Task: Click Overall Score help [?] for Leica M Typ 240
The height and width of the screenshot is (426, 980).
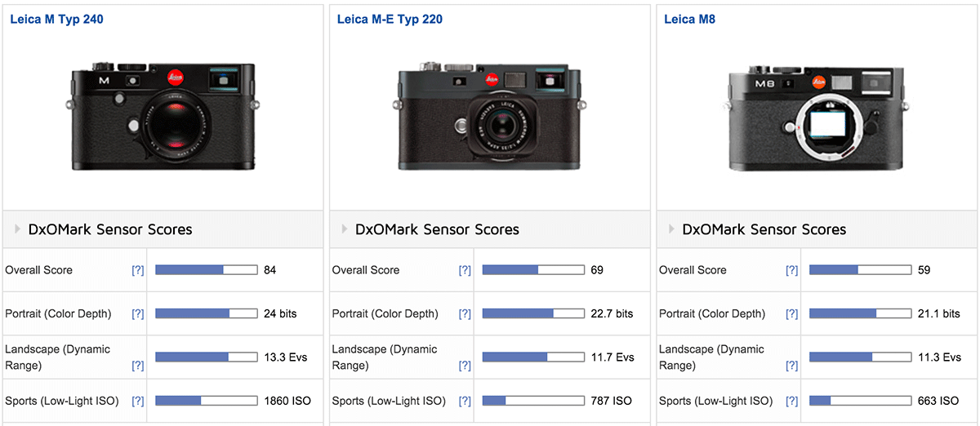Action: 137,270
